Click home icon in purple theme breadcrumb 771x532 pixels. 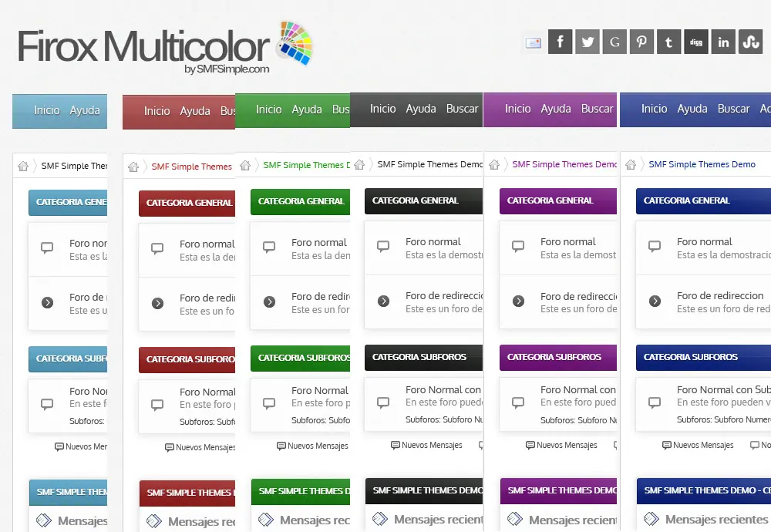click(x=494, y=165)
